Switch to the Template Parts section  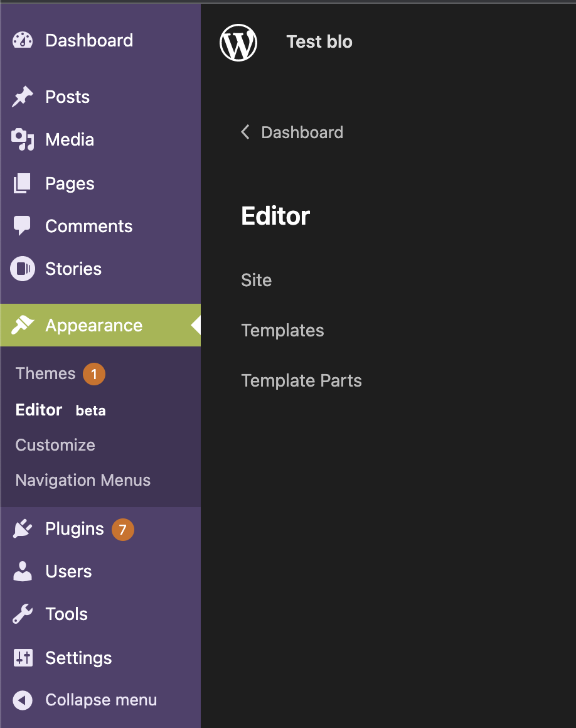(301, 380)
